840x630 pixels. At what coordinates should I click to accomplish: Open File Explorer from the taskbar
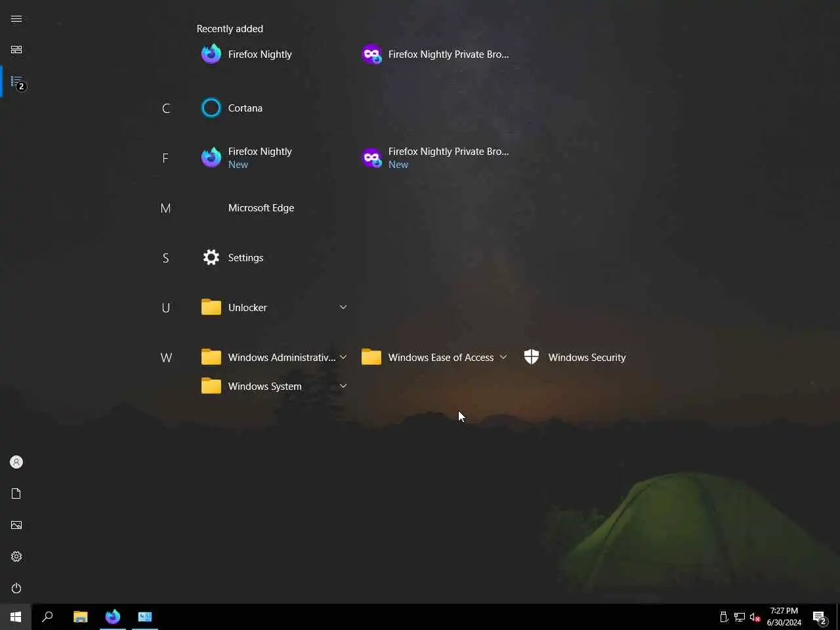pos(80,617)
